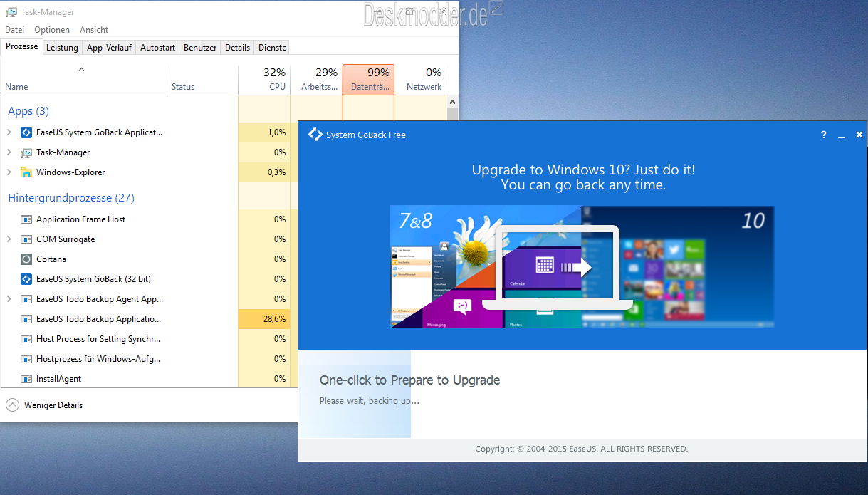Expand the COM Surrogate process row
This screenshot has height=495, width=868.
9,239
